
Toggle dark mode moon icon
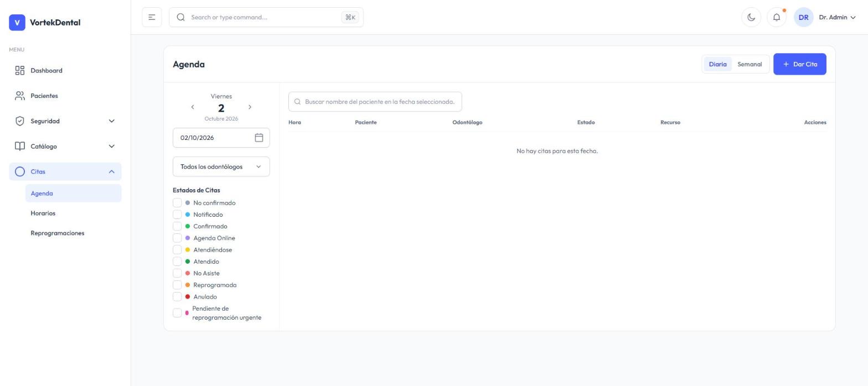(751, 17)
